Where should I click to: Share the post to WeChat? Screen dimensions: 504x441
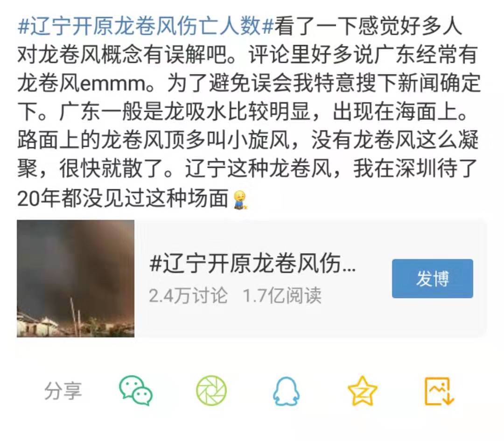click(x=136, y=391)
